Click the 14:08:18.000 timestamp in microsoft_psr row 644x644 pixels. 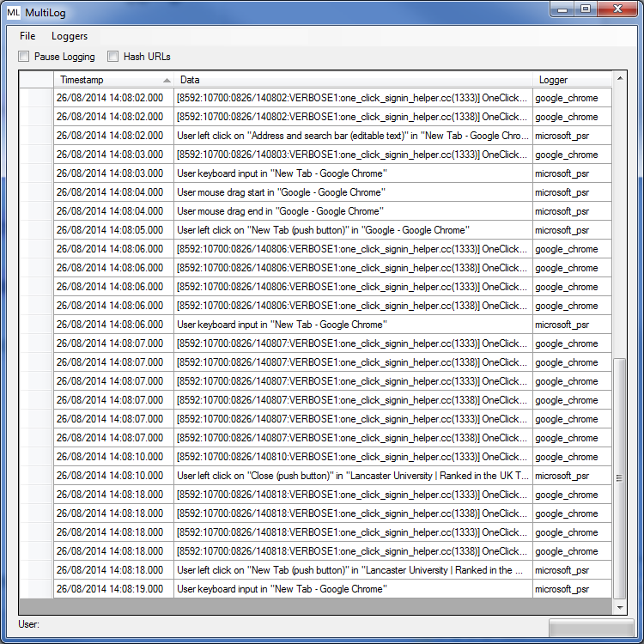pyautogui.click(x=113, y=570)
